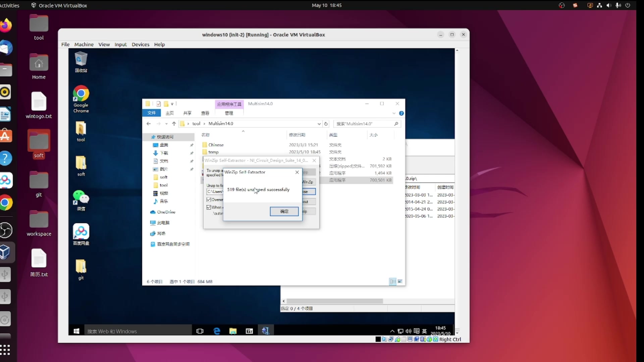Open the soft folder in navigation pane
Screen dimensions: 644x362
[x=163, y=177]
